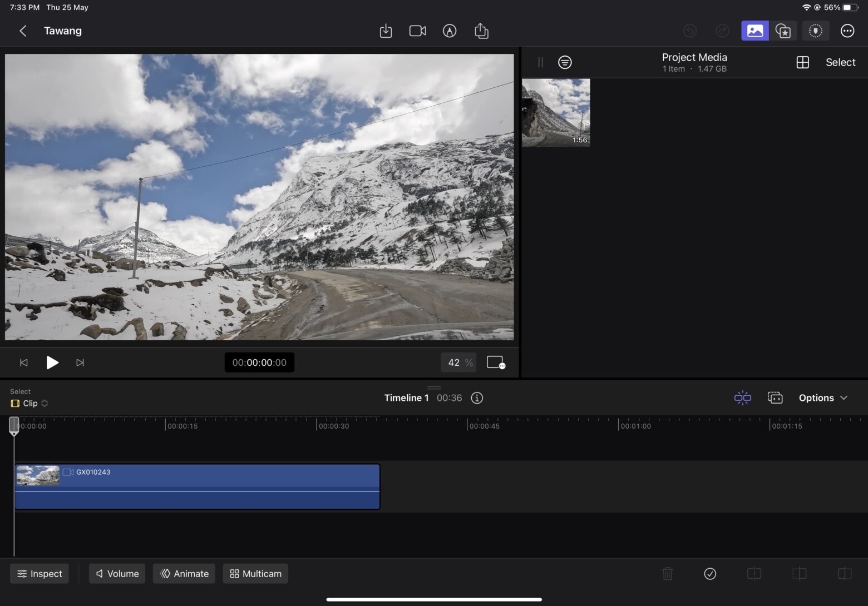
Task: Toggle the clip overwrite mode icon
Action: click(x=775, y=398)
